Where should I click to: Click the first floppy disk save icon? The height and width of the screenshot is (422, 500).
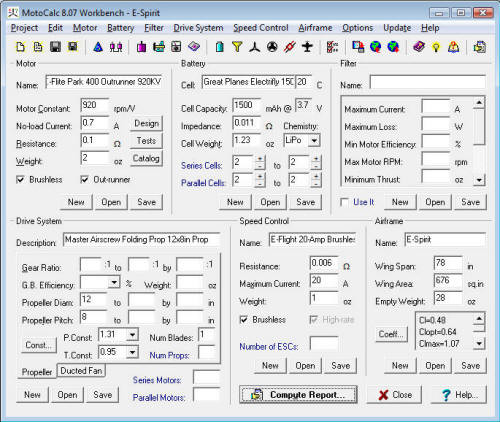point(55,47)
